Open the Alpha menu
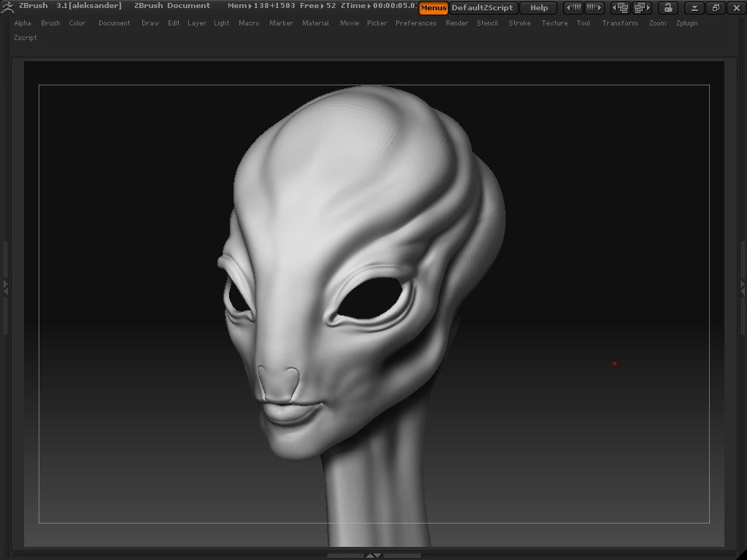Screen dimensions: 747x560 click(23, 23)
